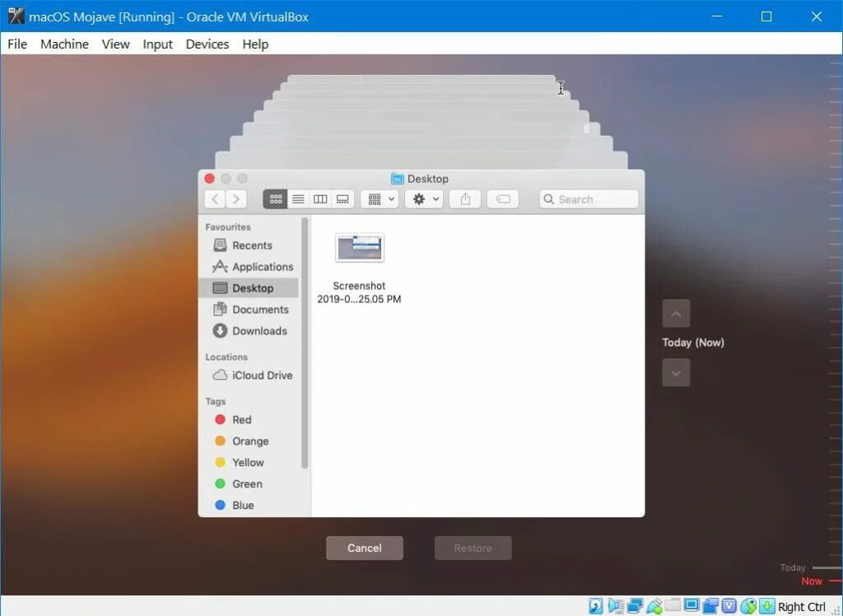The height and width of the screenshot is (616, 843).
Task: Click the display status icon
Action: click(692, 606)
